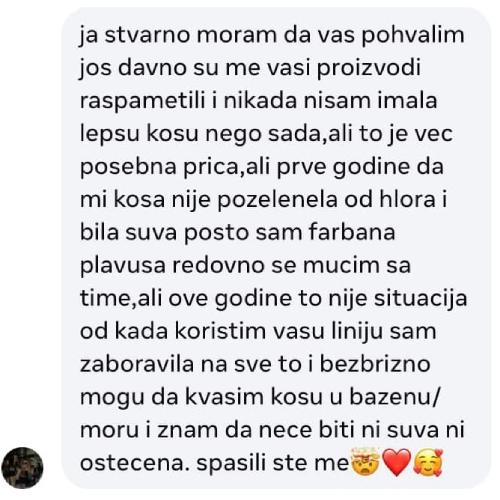Screen dimensions: 500x500
Task: Click the word "farbana" in the message
Action: point(352,233)
